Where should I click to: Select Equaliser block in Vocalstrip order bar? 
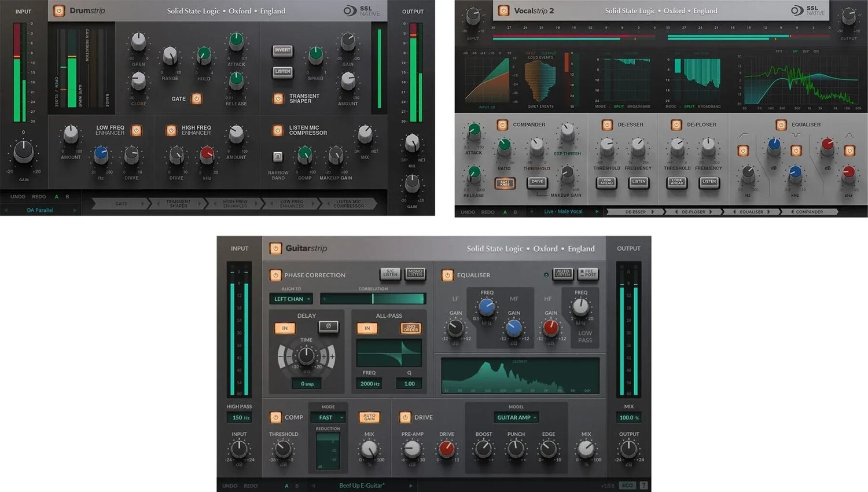click(x=751, y=212)
